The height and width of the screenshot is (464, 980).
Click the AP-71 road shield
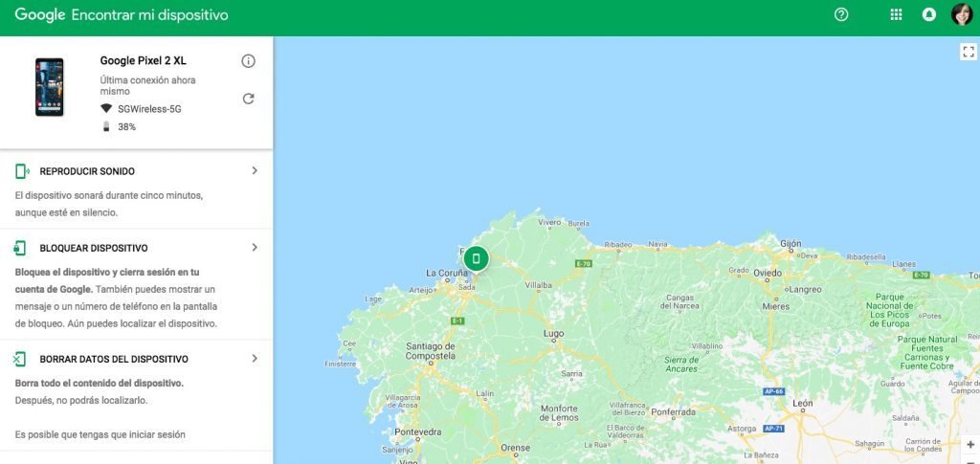[772, 429]
